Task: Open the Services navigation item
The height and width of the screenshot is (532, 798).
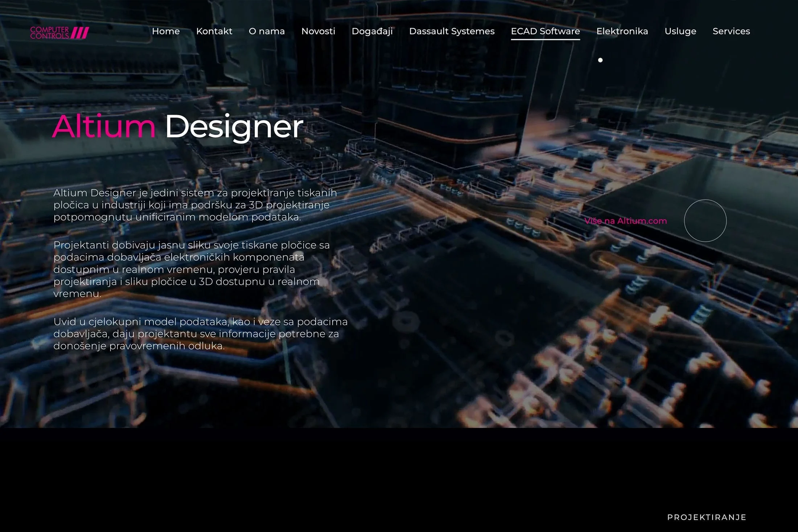Action: click(x=731, y=32)
